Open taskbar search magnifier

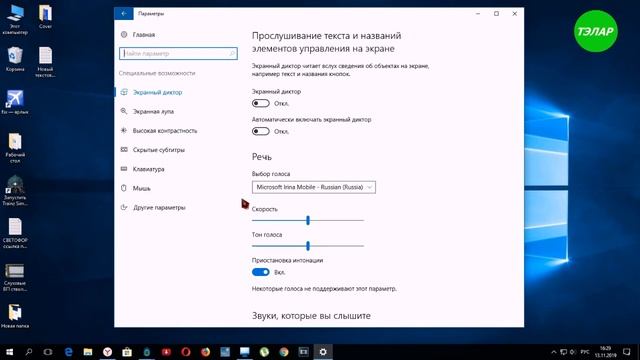pos(29,352)
